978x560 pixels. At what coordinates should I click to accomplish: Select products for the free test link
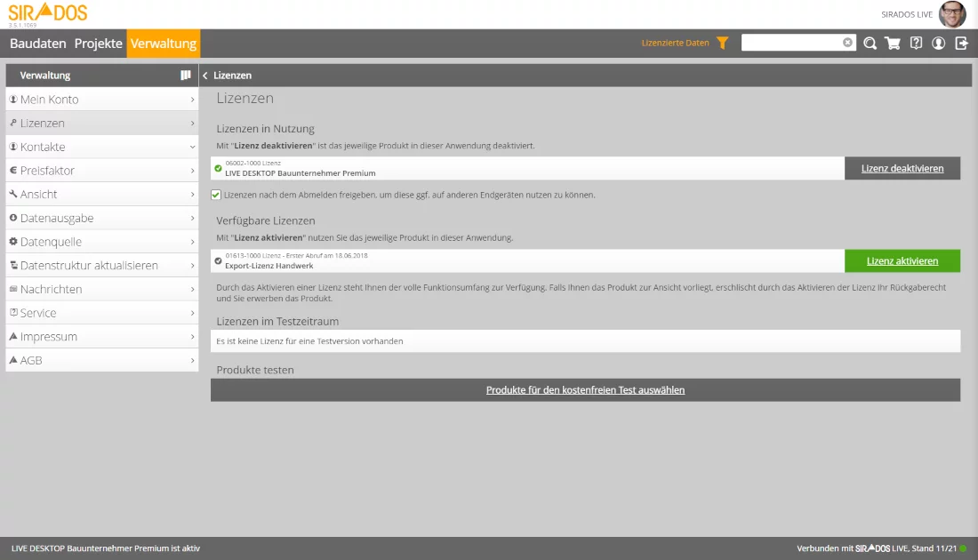(x=585, y=389)
